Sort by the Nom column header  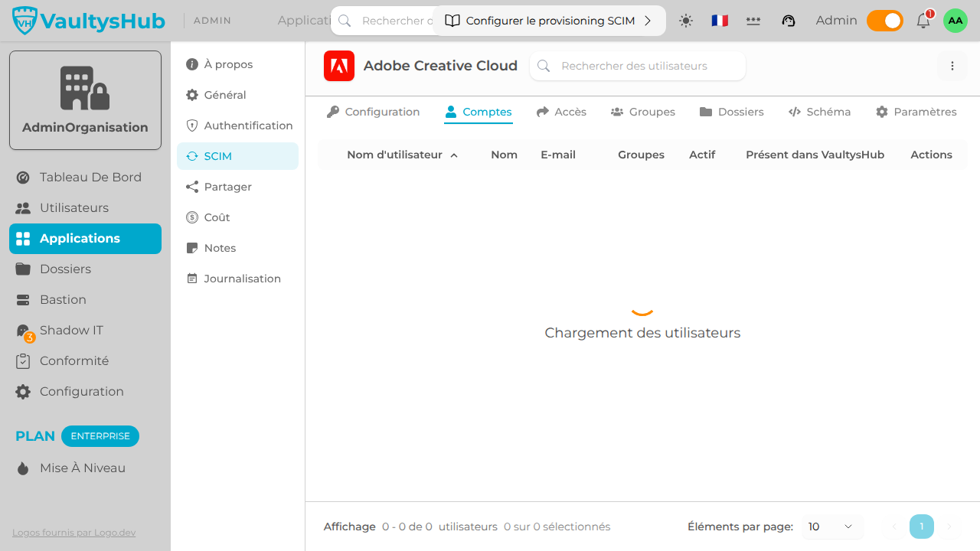pos(505,155)
